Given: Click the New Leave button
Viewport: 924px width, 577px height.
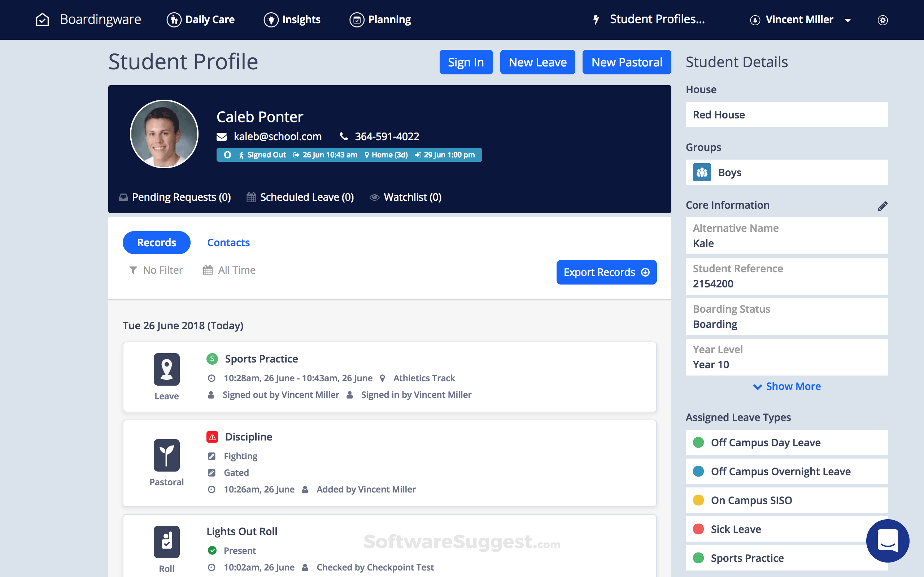Looking at the screenshot, I should coord(537,62).
